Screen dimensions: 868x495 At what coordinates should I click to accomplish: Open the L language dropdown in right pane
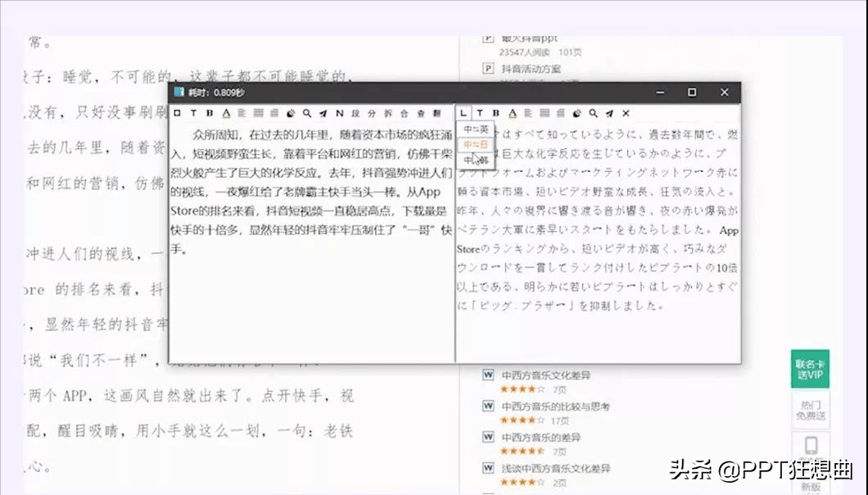click(x=464, y=113)
